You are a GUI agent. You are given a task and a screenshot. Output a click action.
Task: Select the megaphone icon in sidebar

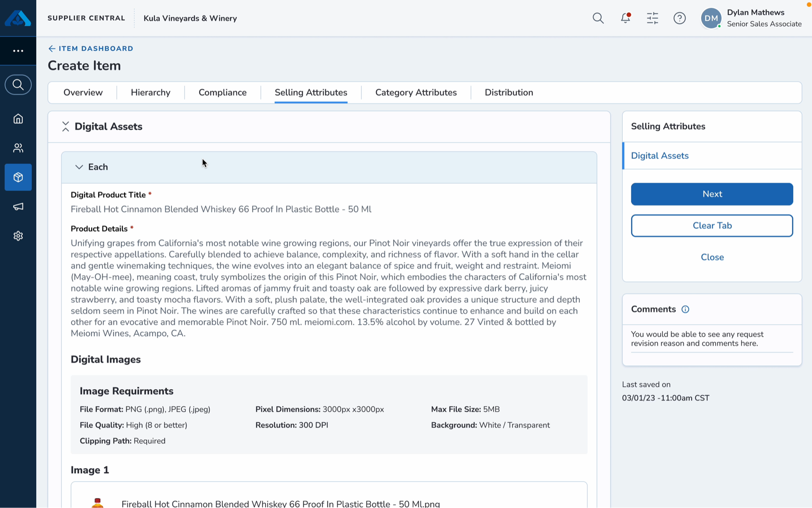pos(18,207)
